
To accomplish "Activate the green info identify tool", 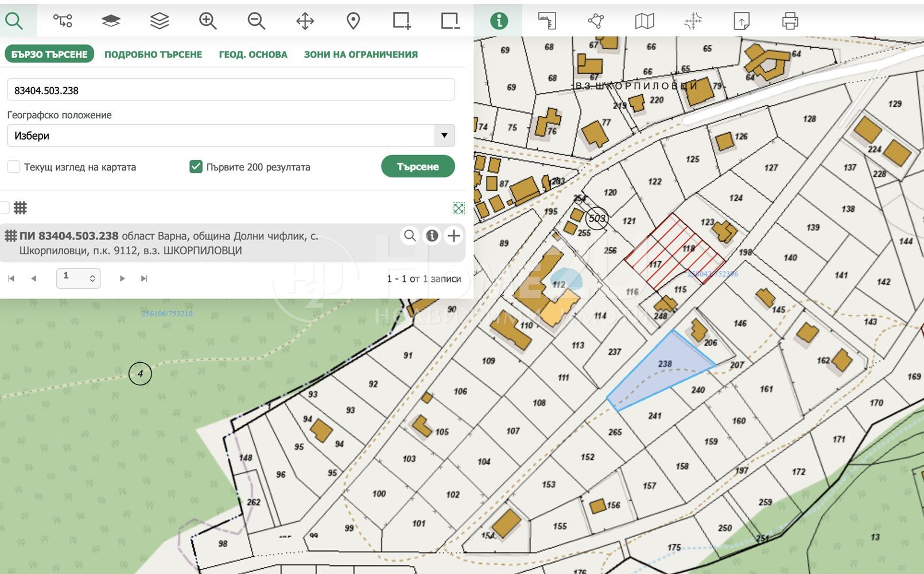I will (x=499, y=21).
